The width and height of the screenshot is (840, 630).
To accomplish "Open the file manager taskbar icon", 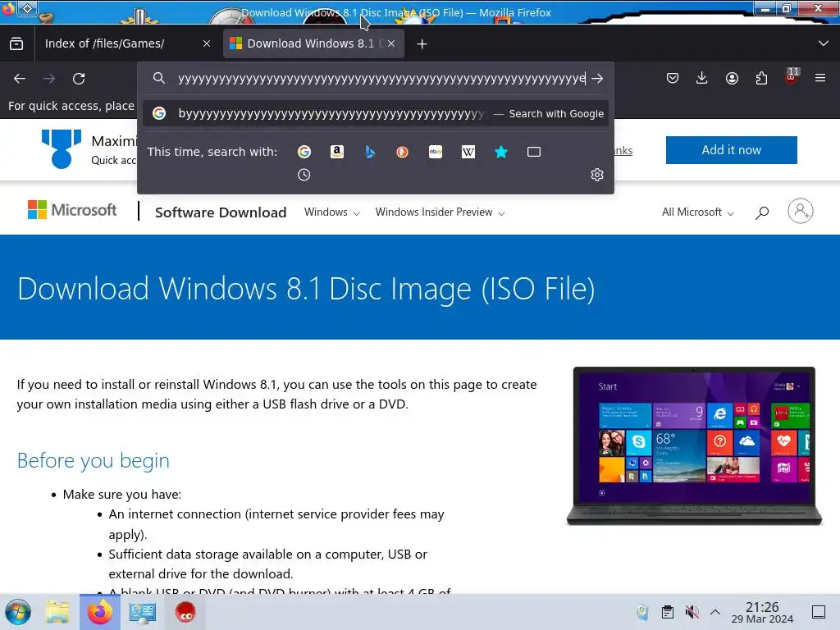I will point(57,612).
